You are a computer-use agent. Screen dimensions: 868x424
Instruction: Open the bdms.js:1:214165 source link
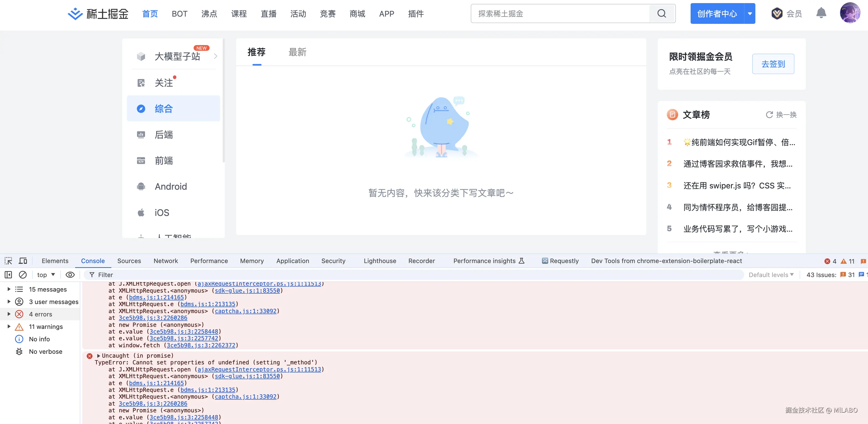(x=156, y=297)
